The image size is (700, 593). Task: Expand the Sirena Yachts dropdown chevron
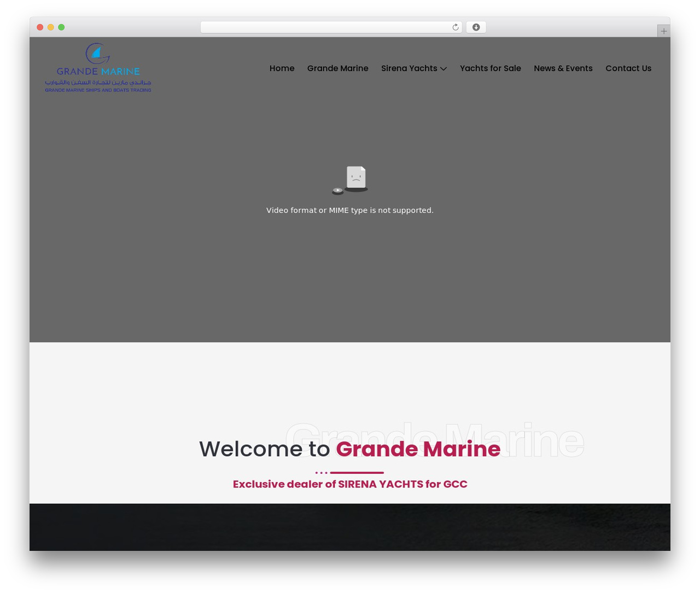pos(444,69)
